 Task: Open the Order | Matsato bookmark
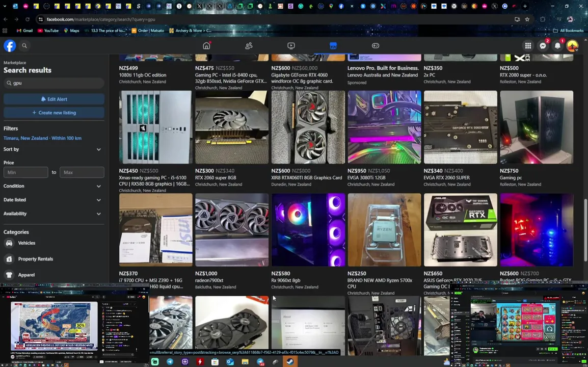[147, 31]
